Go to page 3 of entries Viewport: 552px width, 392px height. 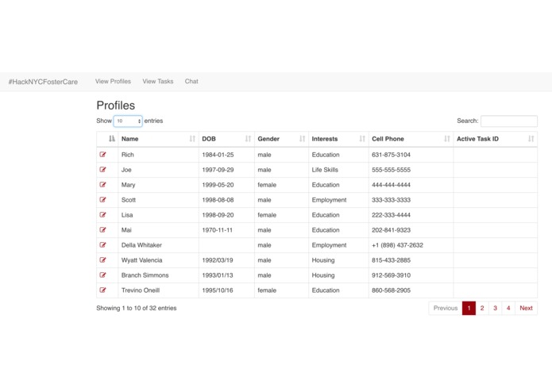click(495, 308)
